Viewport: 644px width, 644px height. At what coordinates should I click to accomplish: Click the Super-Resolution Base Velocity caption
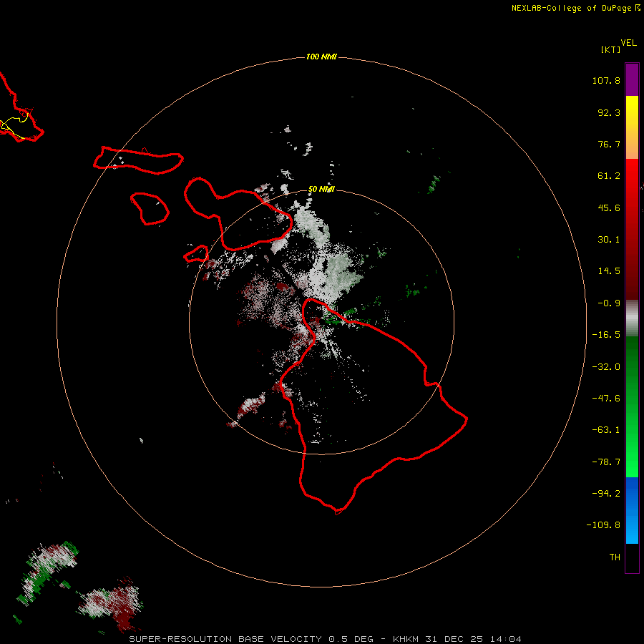click(x=326, y=639)
